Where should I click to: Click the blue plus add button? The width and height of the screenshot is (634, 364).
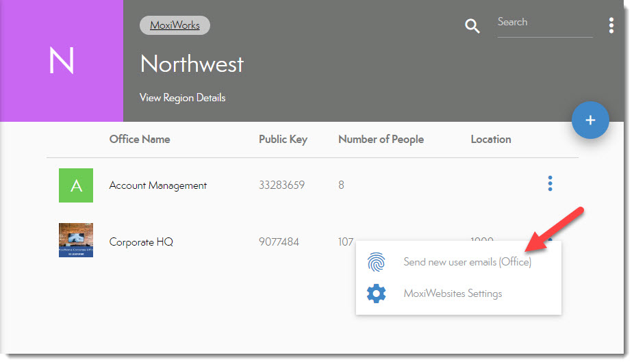590,120
